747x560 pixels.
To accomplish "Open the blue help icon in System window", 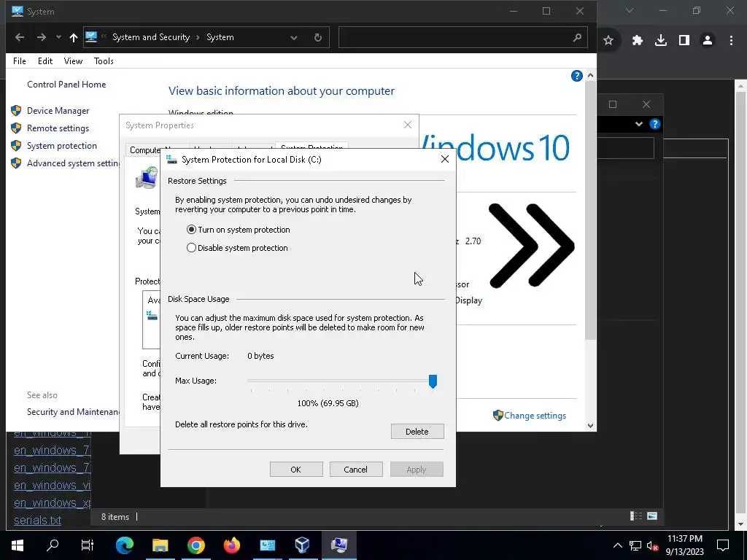I will coord(576,76).
